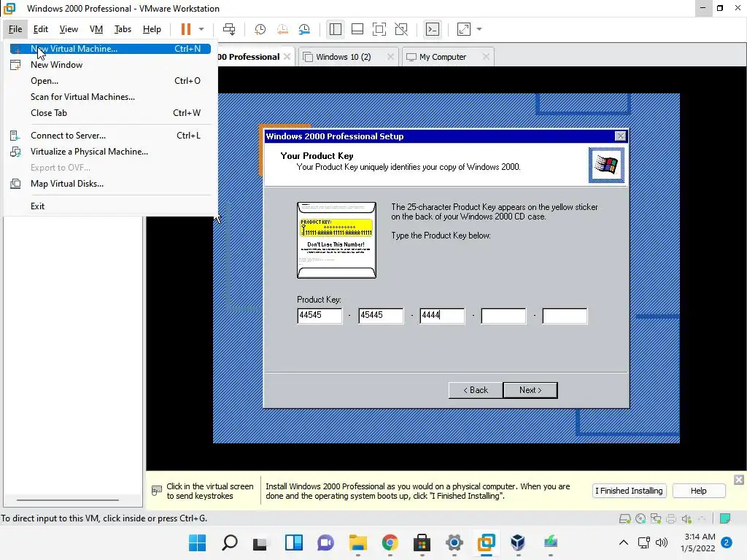Close the Windows 10 (2) tab
Screen dimensions: 747x560
tap(390, 57)
